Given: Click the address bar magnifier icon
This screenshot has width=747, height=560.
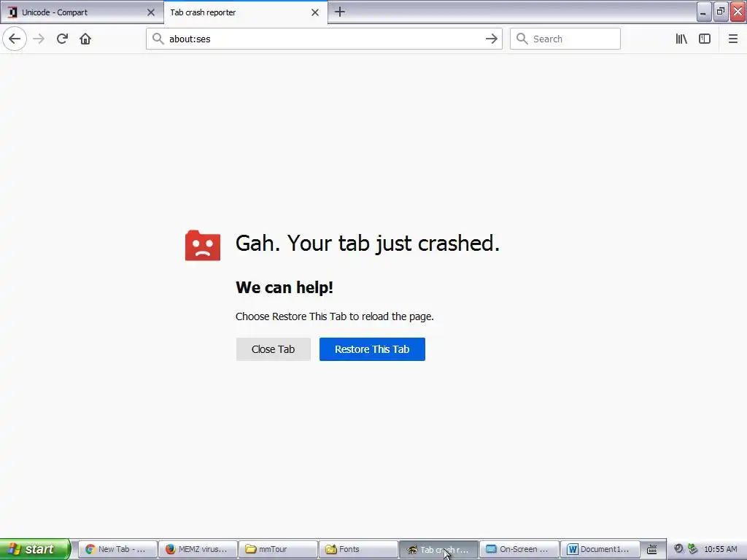Looking at the screenshot, I should click(158, 39).
